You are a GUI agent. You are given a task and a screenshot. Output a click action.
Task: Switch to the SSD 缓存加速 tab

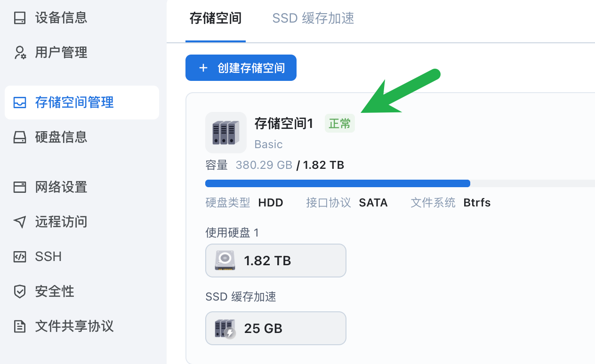313,18
